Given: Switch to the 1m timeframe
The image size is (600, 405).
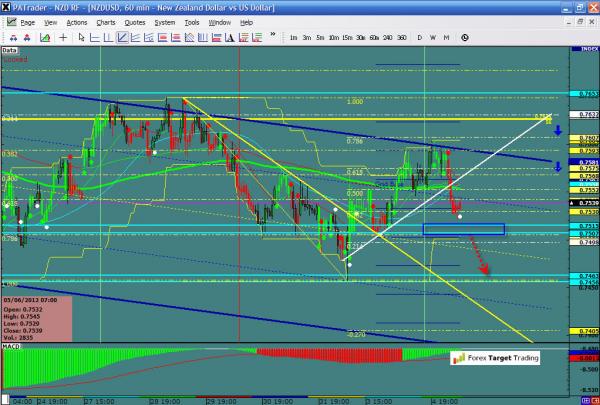Looking at the screenshot, I should tap(293, 38).
